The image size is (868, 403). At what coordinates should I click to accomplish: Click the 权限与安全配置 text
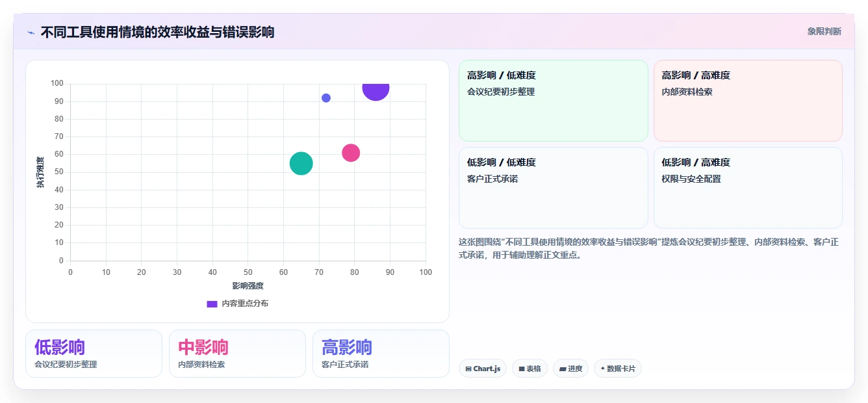click(691, 179)
